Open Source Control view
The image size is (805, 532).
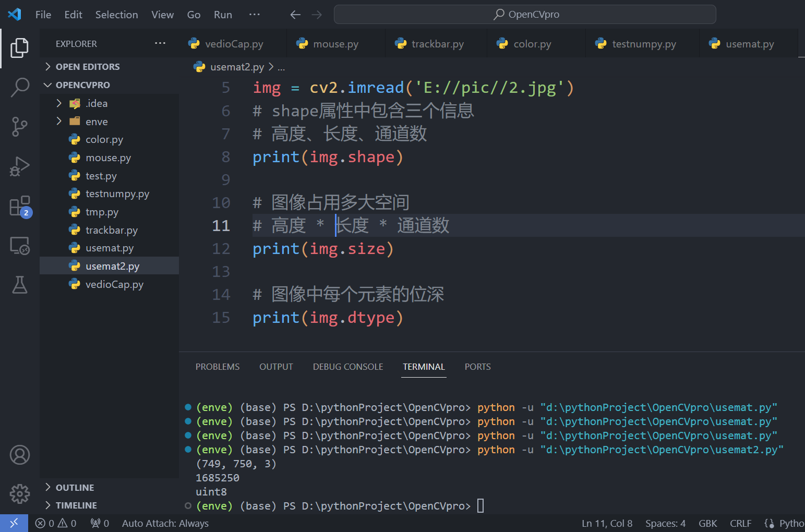[x=20, y=127]
